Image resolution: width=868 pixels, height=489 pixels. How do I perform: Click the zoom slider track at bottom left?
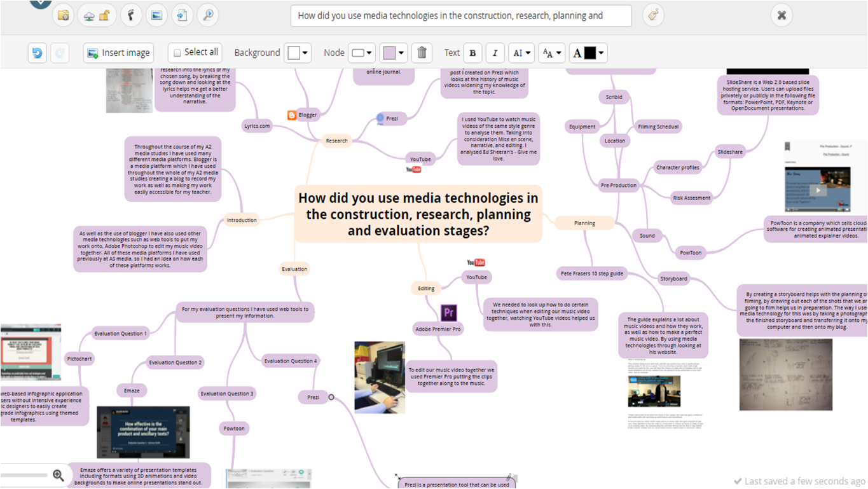24,475
